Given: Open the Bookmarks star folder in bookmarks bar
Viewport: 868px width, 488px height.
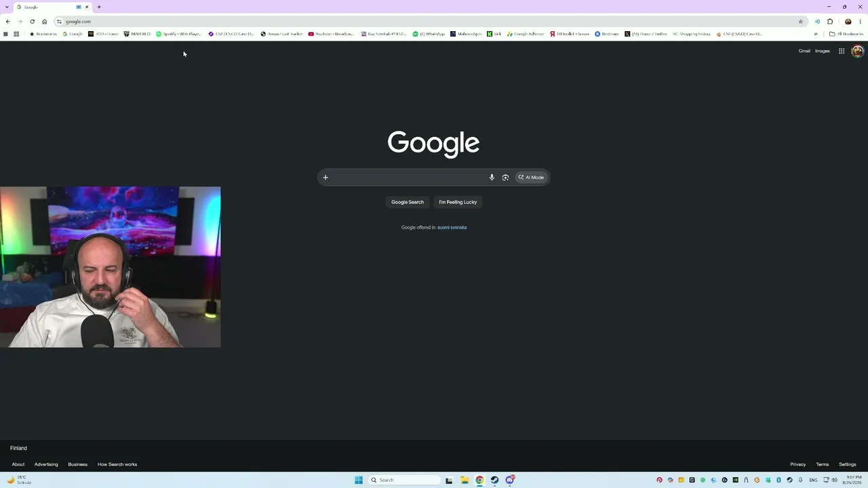Looking at the screenshot, I should click(x=43, y=34).
